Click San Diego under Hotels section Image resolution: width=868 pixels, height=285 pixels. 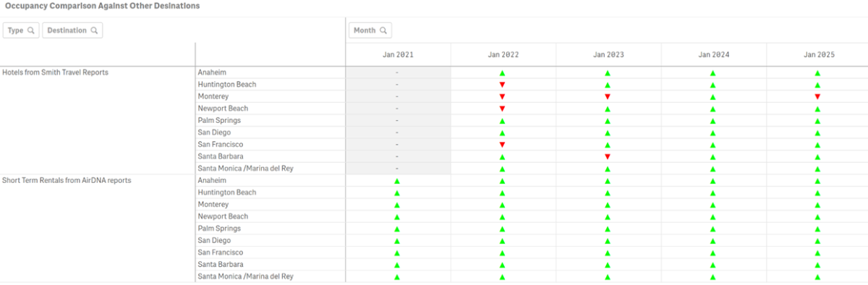215,132
